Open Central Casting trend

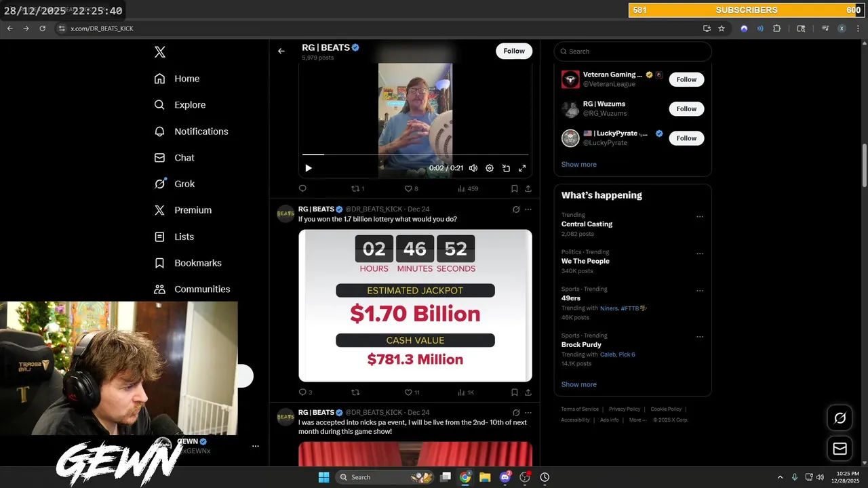587,224
